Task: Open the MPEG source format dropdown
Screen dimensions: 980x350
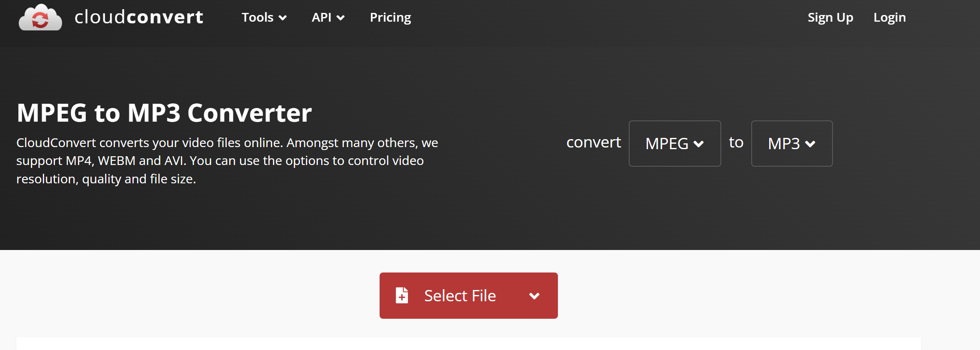Action: 675,143
